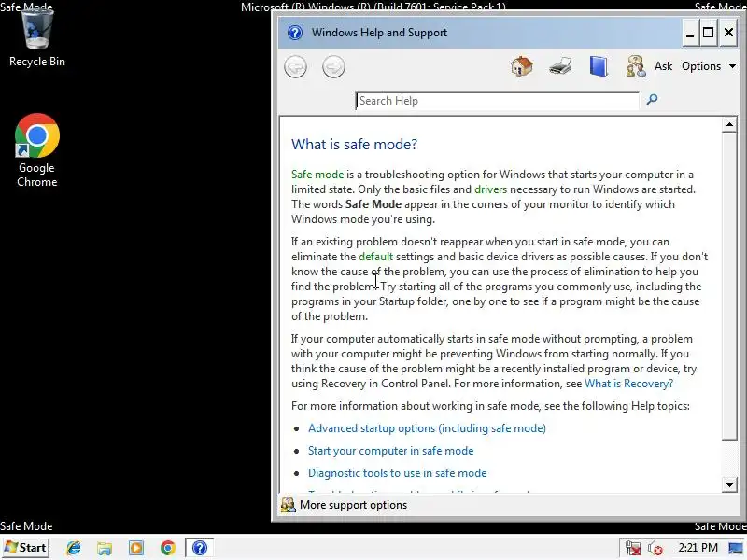Maximize the Windows Help and Support window
The width and height of the screenshot is (747, 560).
click(x=709, y=33)
